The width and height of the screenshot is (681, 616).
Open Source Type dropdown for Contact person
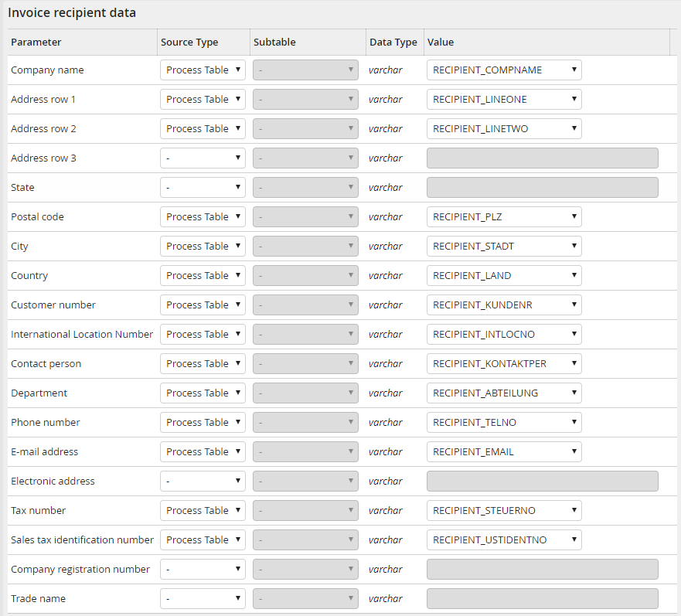(203, 363)
